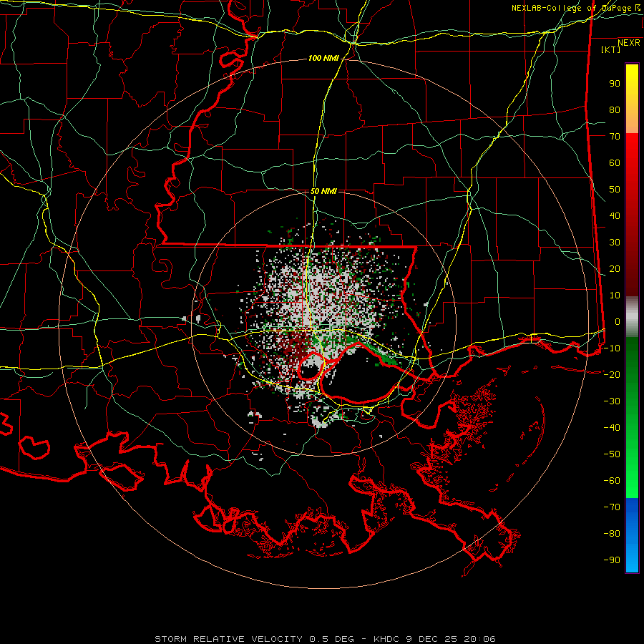The image size is (644, 644).
Task: Click the -40 value on velocity scale
Action: [612, 428]
